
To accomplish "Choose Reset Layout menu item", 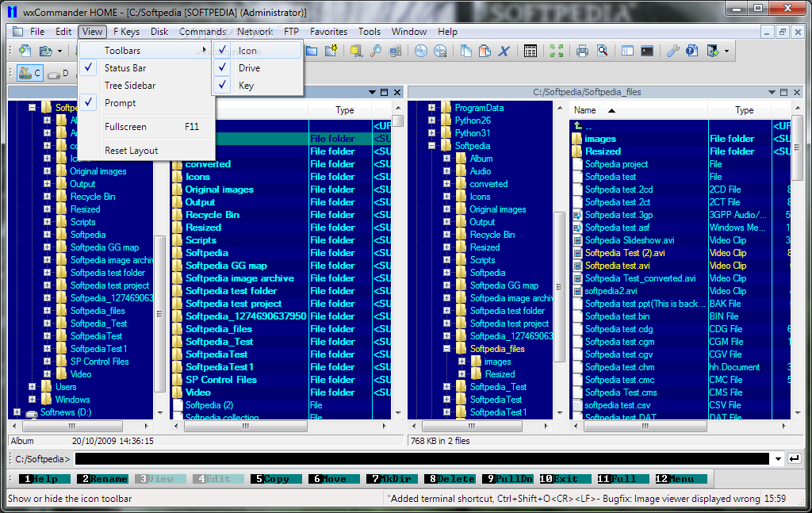I will click(147, 151).
